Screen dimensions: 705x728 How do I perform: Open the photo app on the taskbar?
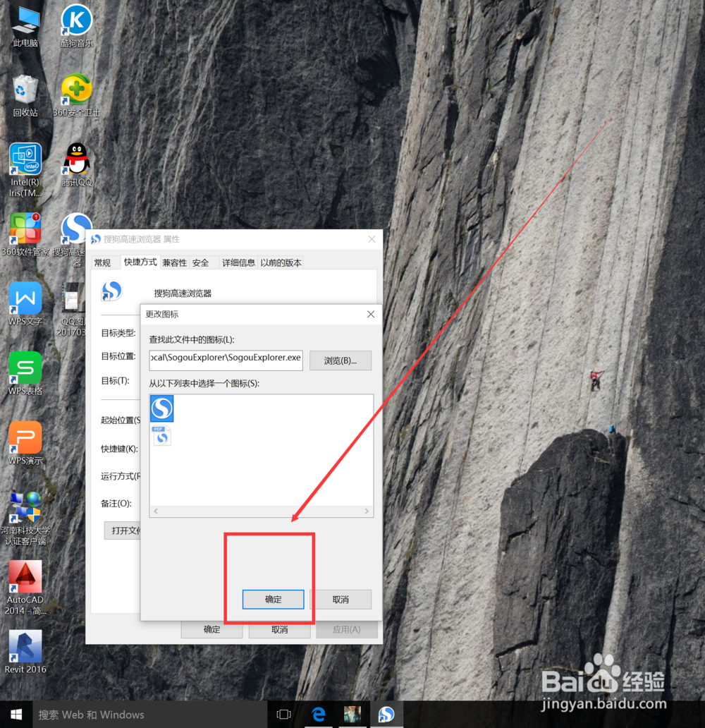pos(352,715)
